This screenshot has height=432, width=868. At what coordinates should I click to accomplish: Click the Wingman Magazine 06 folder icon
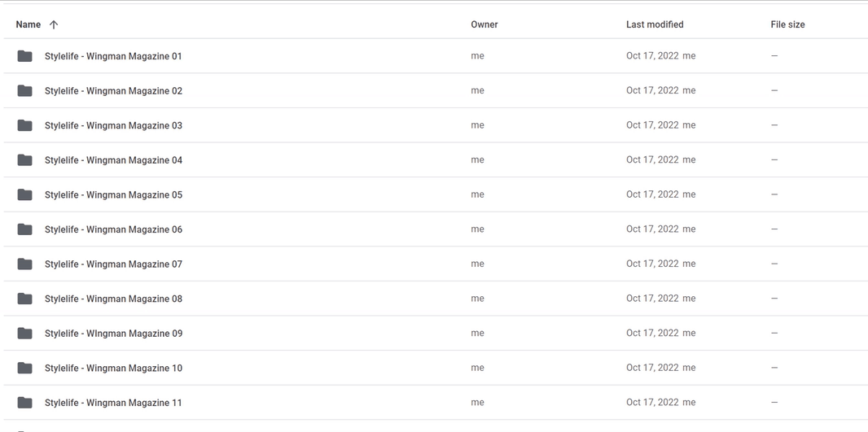[25, 229]
